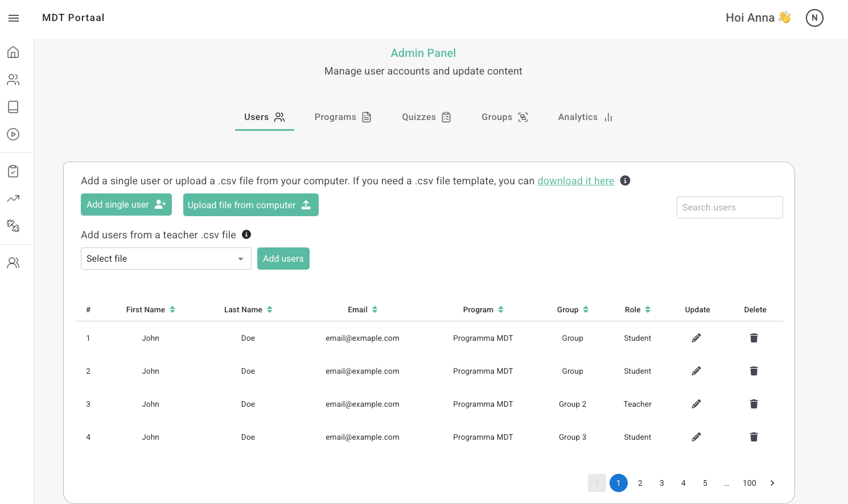Expand the Select file dropdown
The width and height of the screenshot is (848, 504).
click(x=166, y=259)
